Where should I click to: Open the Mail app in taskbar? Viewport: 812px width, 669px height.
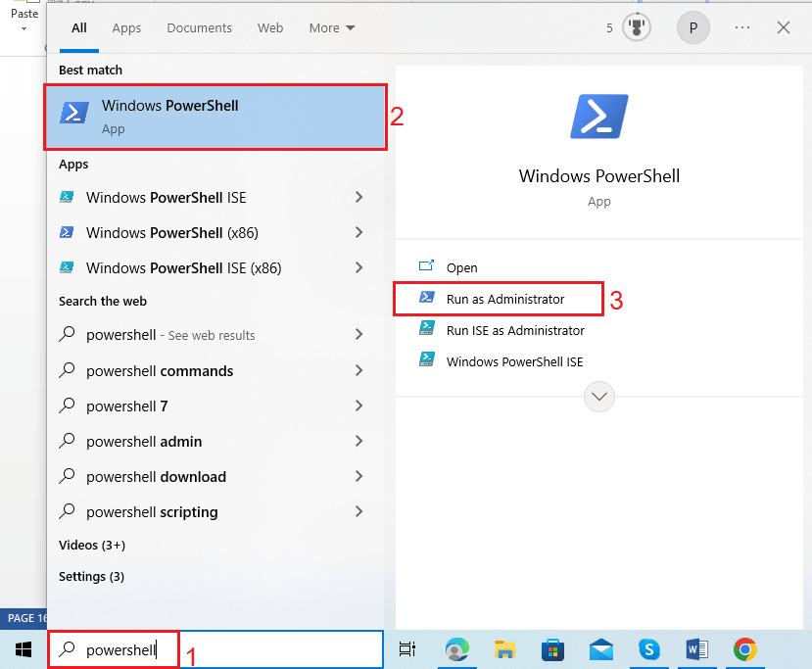coord(601,649)
